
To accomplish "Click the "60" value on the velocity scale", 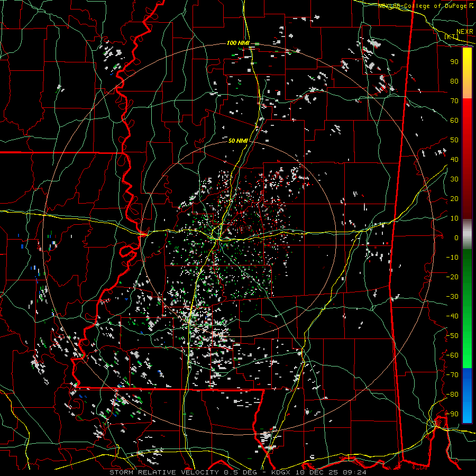I will 454,121.
